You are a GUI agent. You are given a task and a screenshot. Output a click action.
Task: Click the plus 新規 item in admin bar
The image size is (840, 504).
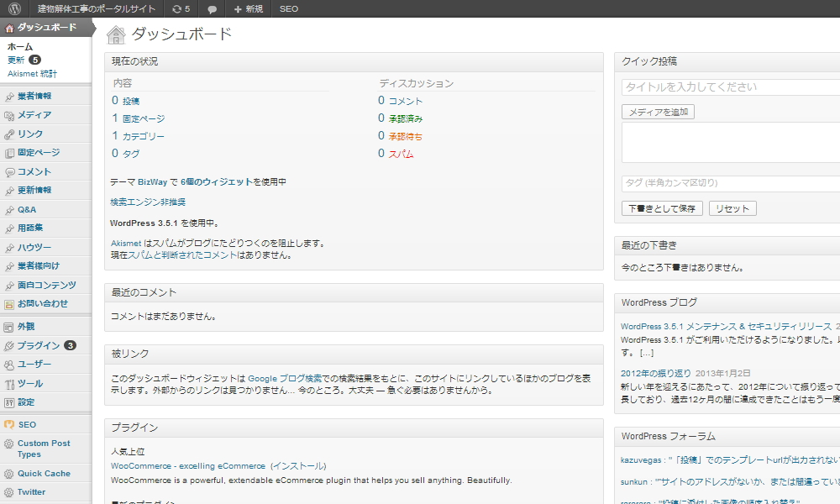click(x=248, y=8)
